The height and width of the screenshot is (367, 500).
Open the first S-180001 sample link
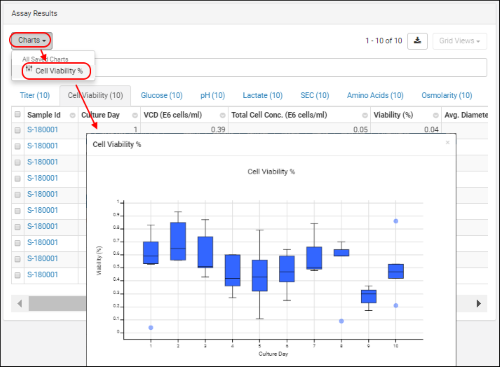(43, 130)
